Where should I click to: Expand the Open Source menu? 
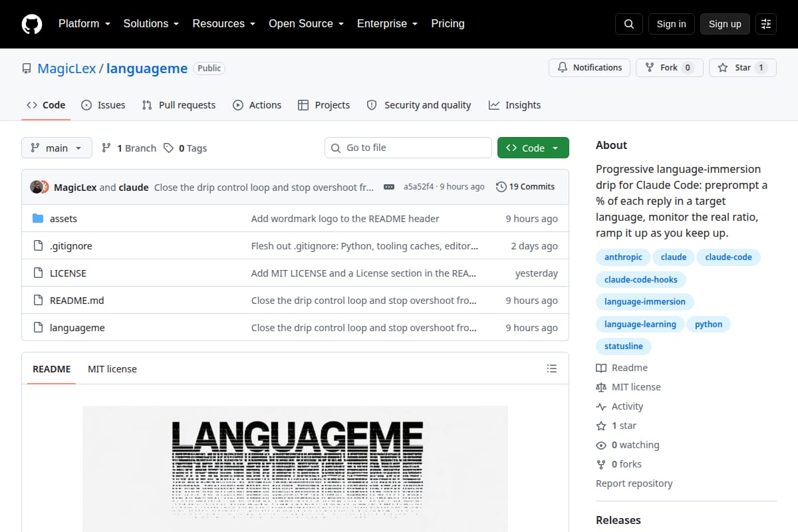306,23
